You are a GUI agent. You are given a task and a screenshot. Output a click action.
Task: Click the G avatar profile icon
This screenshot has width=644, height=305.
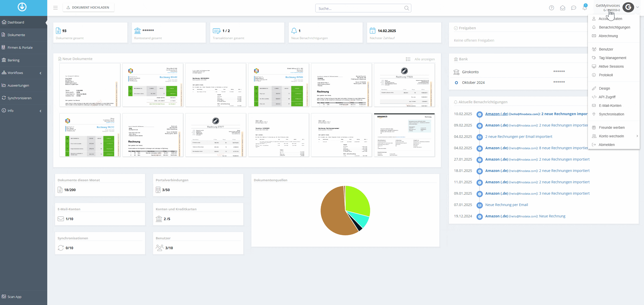(628, 7)
